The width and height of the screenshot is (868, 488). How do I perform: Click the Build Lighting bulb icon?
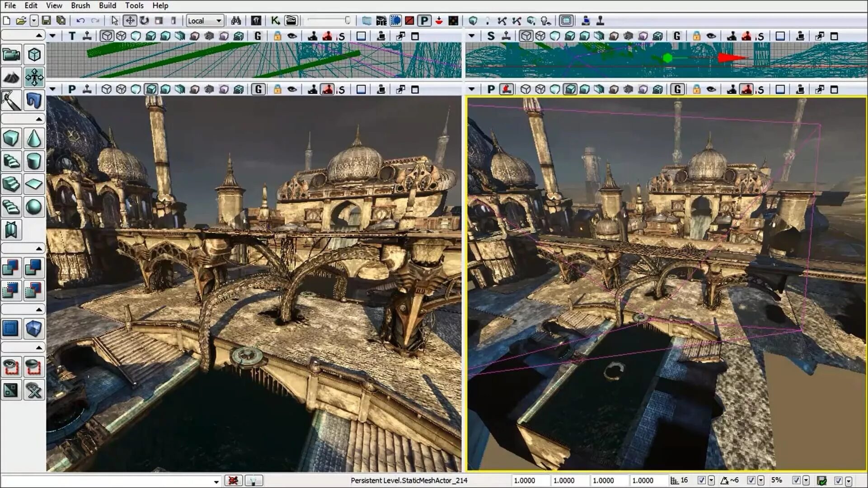click(x=487, y=20)
